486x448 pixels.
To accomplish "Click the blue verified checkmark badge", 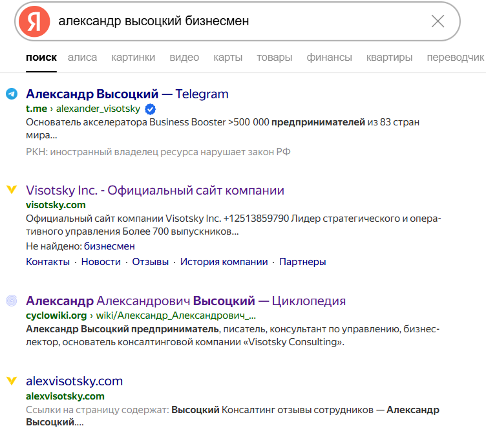I will tap(150, 109).
